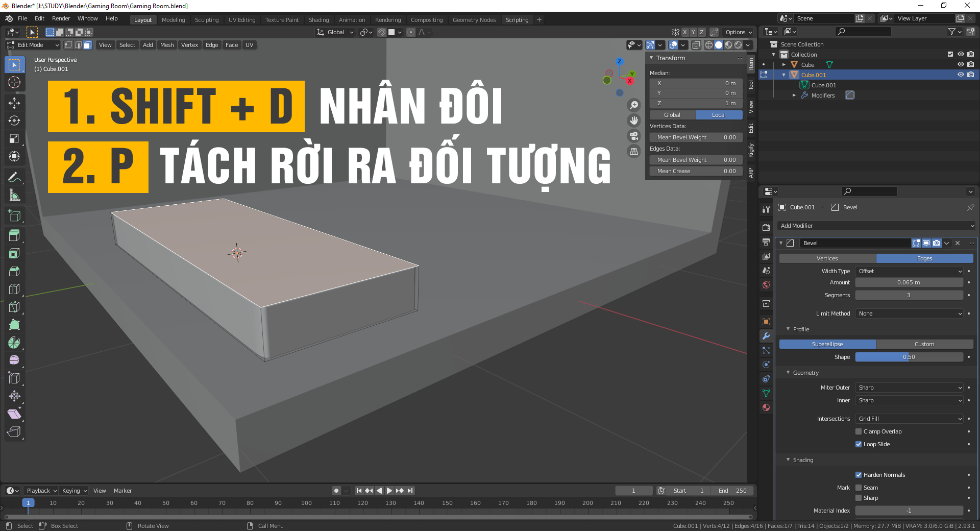Viewport: 980px width, 531px height.
Task: Hide Cube object via eye icon
Action: [961, 64]
